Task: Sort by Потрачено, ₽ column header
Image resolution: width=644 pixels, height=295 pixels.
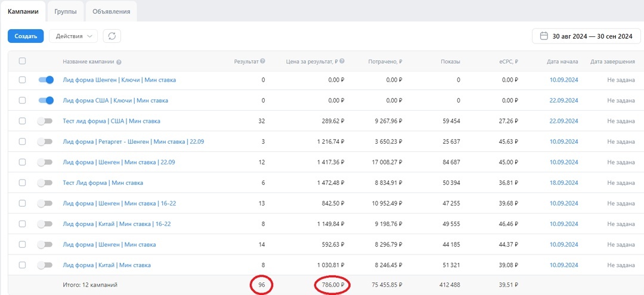Action: pos(385,62)
